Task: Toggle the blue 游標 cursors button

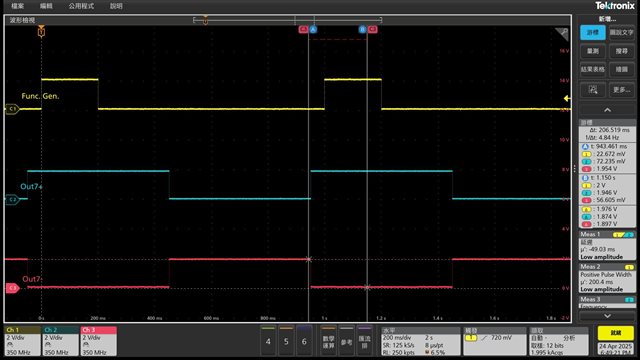Action: [592, 33]
